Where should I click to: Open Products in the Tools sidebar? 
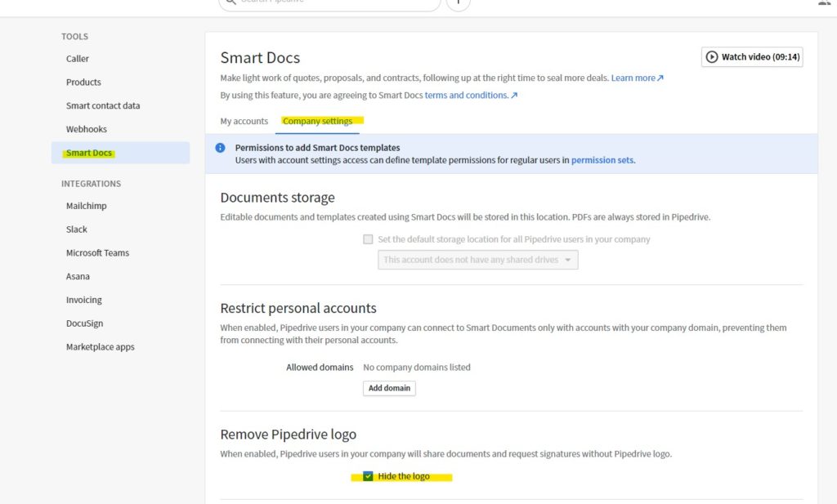83,83
